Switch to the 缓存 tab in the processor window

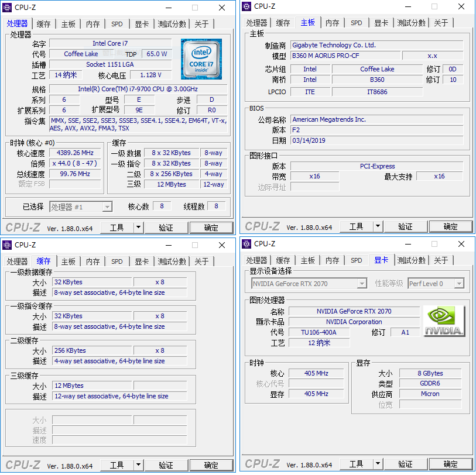43,24
